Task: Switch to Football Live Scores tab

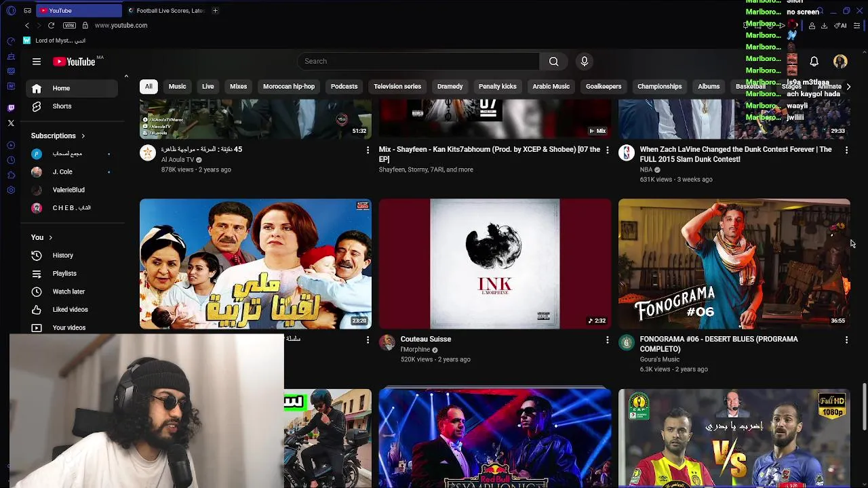Action: (x=166, y=11)
